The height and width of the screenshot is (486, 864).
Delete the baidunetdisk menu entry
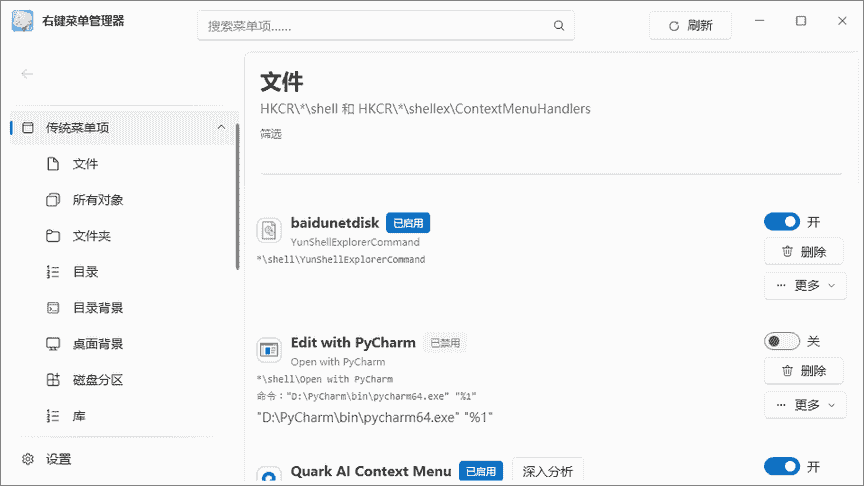pyautogui.click(x=804, y=251)
